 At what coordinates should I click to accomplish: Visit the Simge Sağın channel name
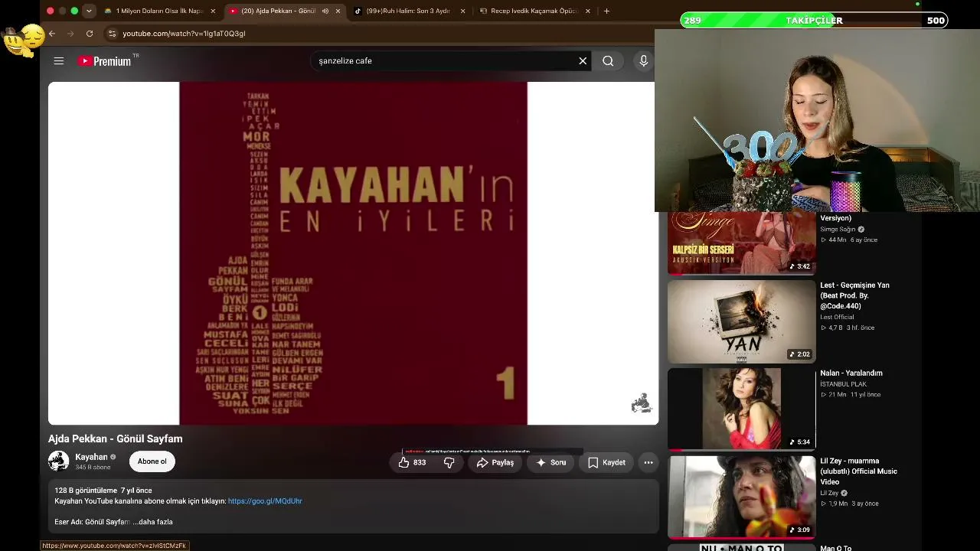point(838,230)
